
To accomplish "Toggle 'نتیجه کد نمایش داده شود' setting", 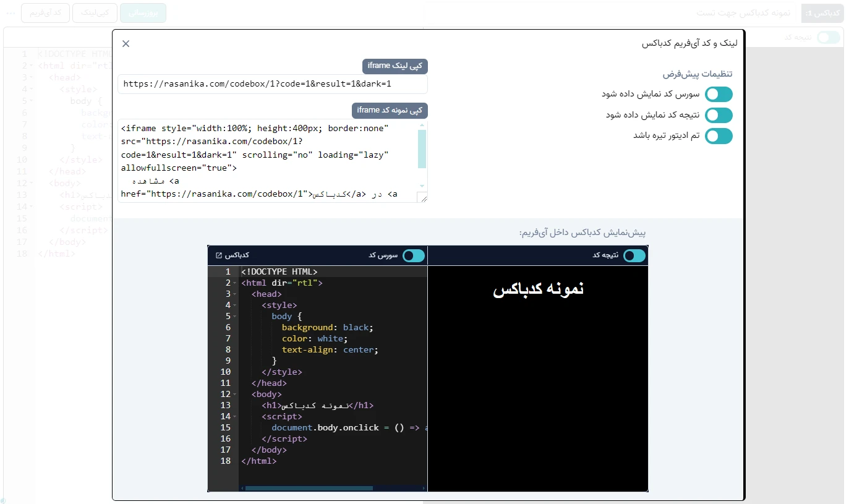I will (x=719, y=115).
